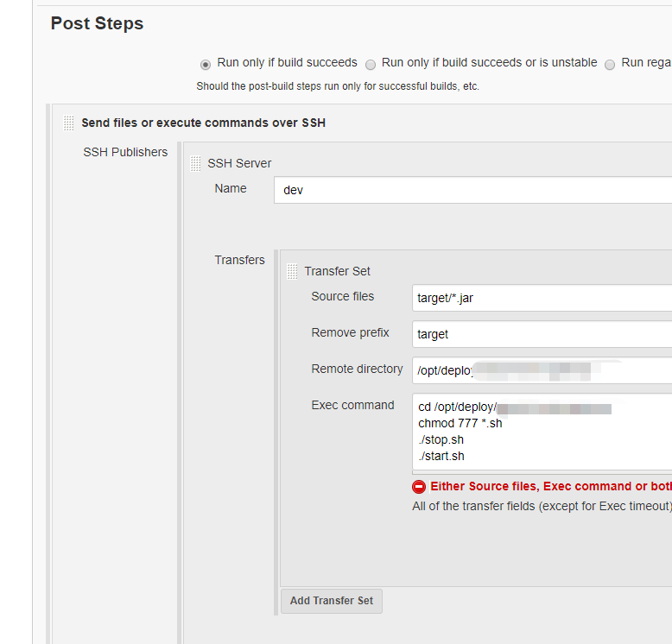Click the SSH Server Name field containing dev
The height and width of the screenshot is (644, 672).
(472, 190)
